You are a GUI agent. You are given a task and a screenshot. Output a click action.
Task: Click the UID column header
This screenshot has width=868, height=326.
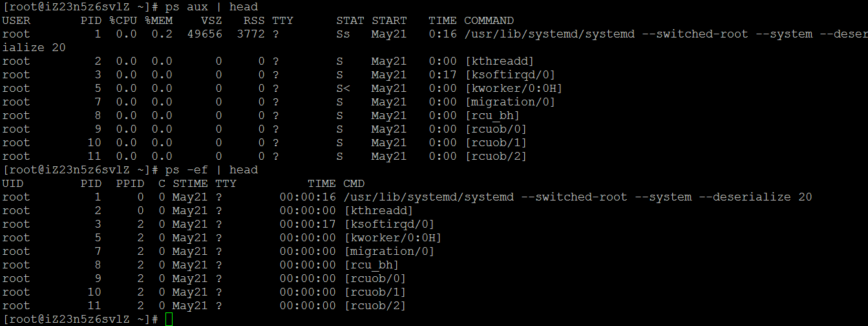click(13, 184)
